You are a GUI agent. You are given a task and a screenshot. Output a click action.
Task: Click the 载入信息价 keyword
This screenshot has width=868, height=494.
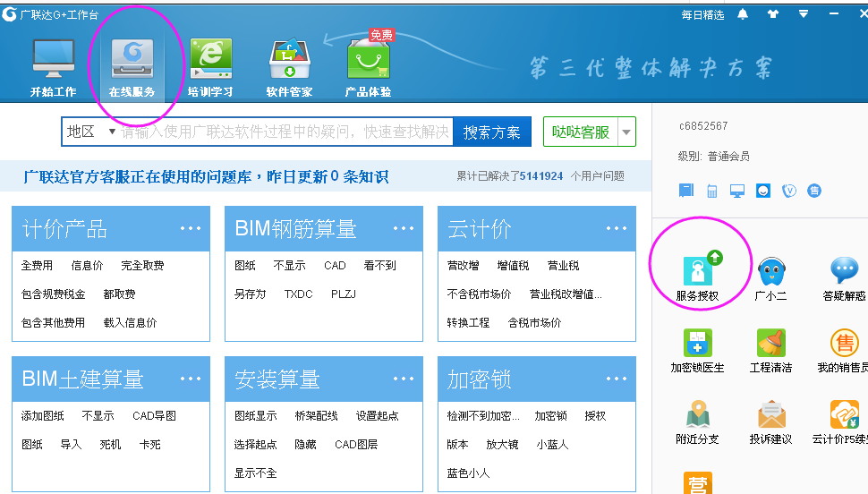(130, 323)
